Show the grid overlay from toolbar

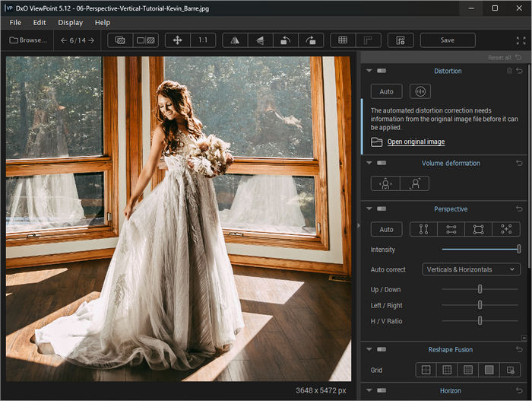[x=343, y=40]
